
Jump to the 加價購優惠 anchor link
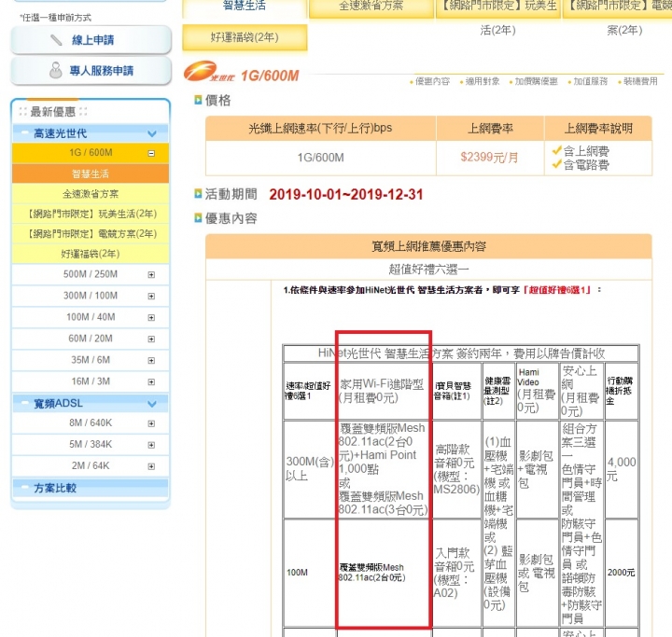point(536,81)
